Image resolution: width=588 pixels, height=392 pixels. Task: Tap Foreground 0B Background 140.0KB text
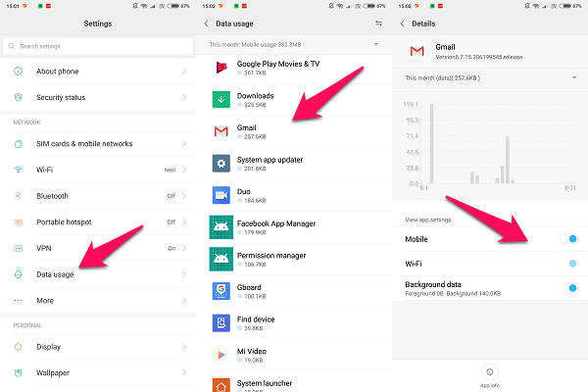453,293
